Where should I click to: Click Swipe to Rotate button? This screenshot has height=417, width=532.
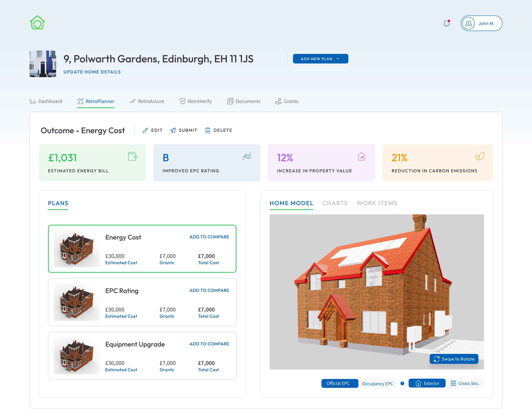[454, 359]
